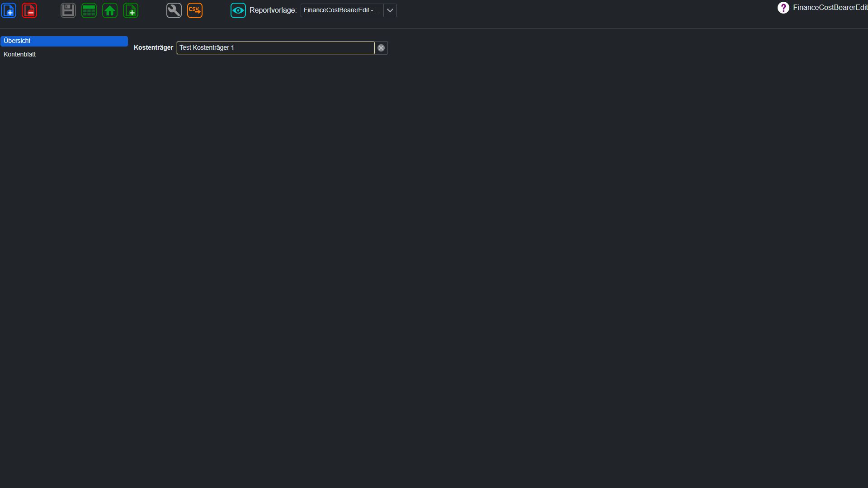Click the Kostenträger field label
The width and height of the screenshot is (868, 488).
click(x=153, y=48)
